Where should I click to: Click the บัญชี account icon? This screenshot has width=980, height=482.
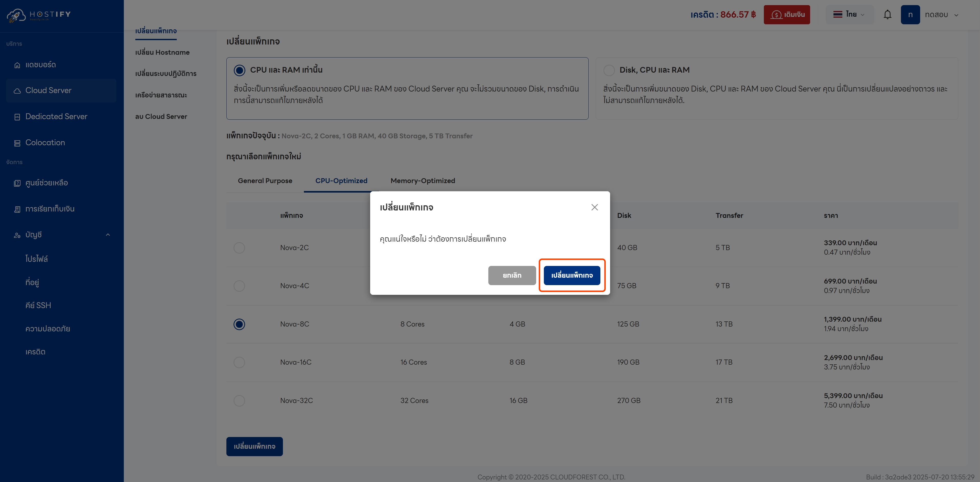17,235
